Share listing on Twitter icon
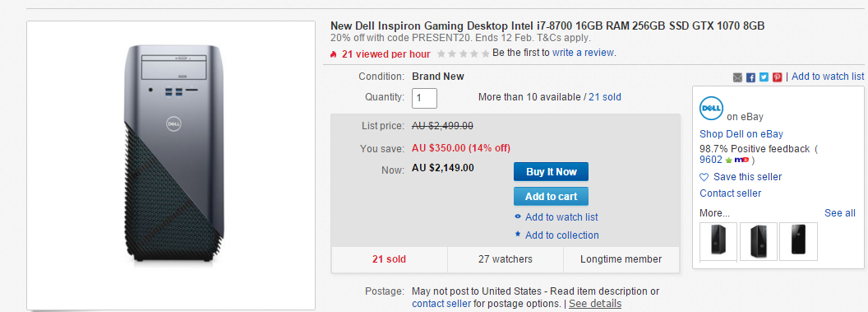The width and height of the screenshot is (868, 312). 764,77
